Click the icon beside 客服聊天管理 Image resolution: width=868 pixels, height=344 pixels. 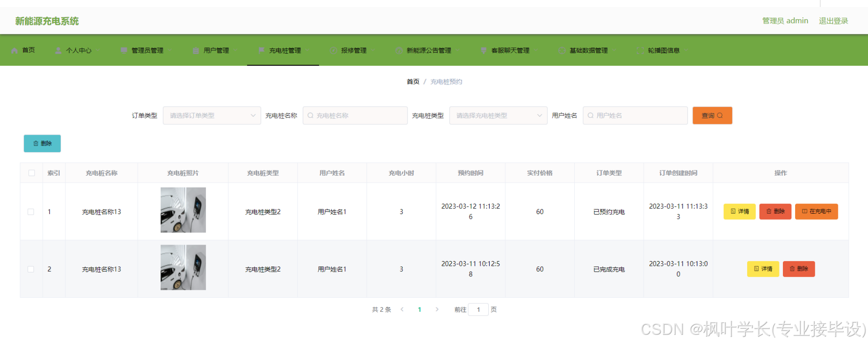(x=484, y=51)
